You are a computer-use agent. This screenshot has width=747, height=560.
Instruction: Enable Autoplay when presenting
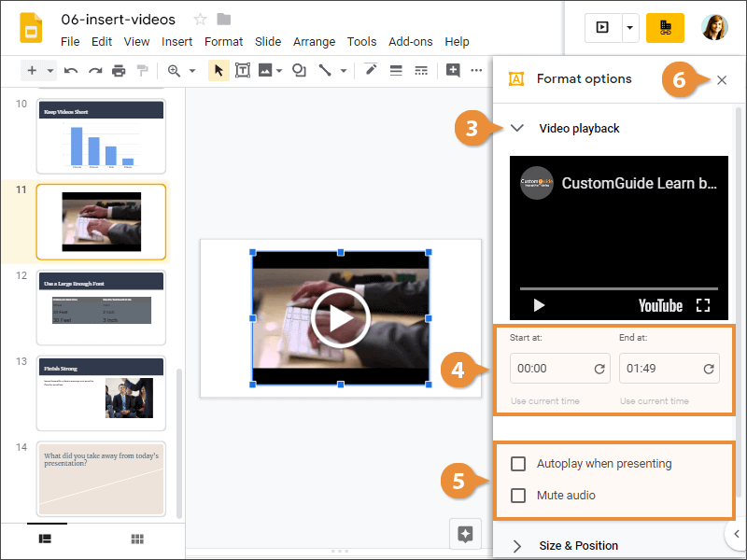tap(515, 463)
